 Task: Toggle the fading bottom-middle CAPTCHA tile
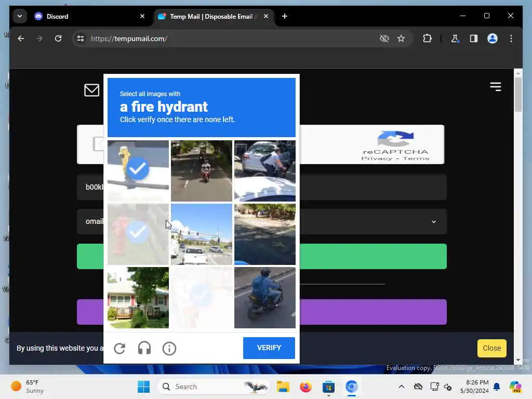pos(202,298)
